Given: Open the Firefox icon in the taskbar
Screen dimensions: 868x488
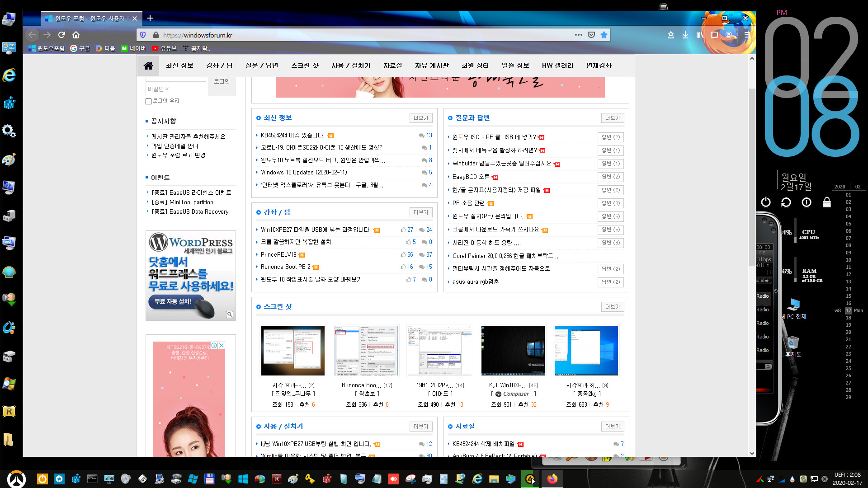Looking at the screenshot, I should 552,479.
